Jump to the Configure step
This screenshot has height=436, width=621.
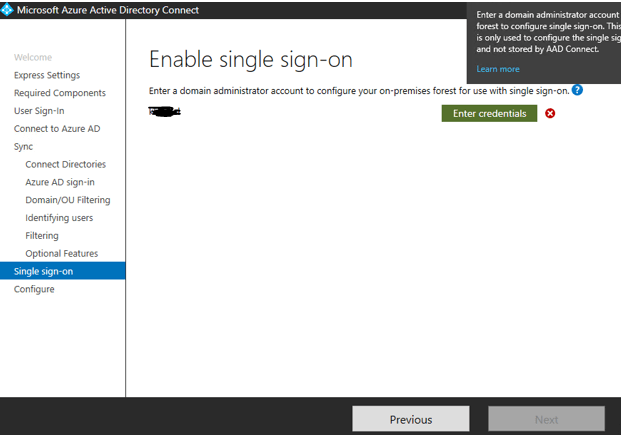[34, 289]
